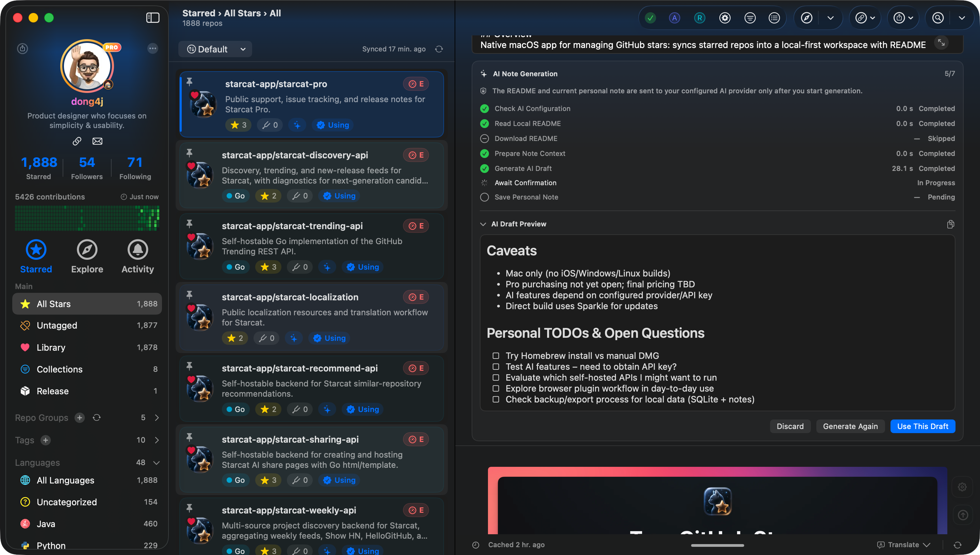The height and width of the screenshot is (555, 980).
Task: Open the gear toolbar icon
Action: click(x=725, y=18)
